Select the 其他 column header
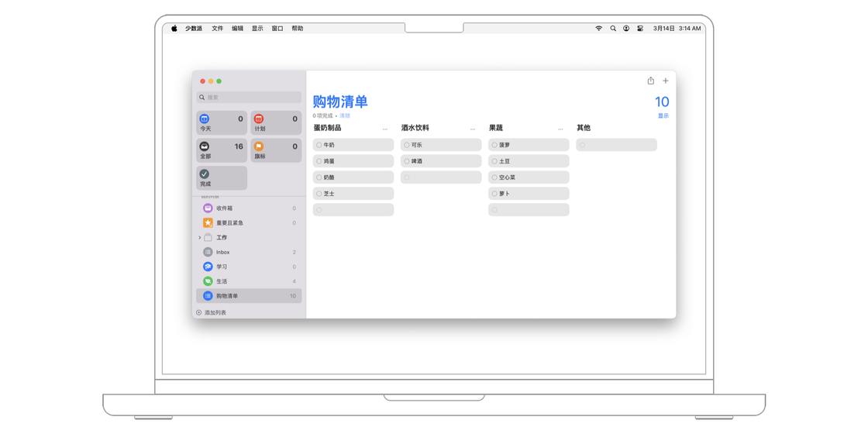Viewport: 868px width, 434px height. pyautogui.click(x=584, y=128)
